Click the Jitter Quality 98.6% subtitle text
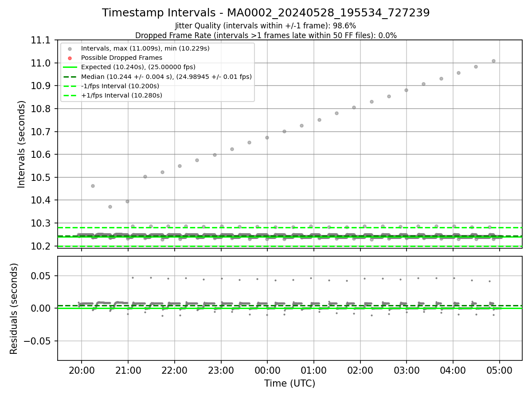Image resolution: width=532 pixels, height=399 pixels. point(266,26)
